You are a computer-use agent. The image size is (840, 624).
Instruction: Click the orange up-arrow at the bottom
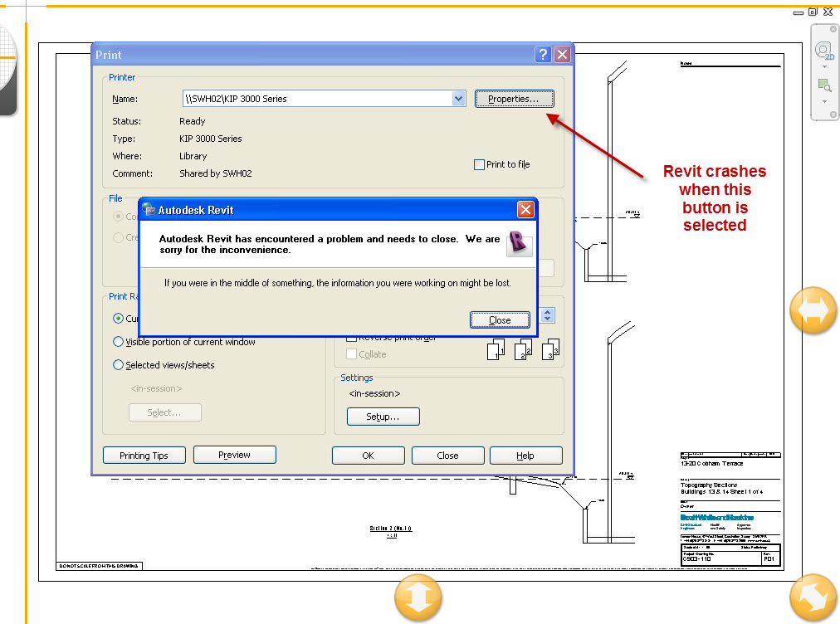[418, 597]
